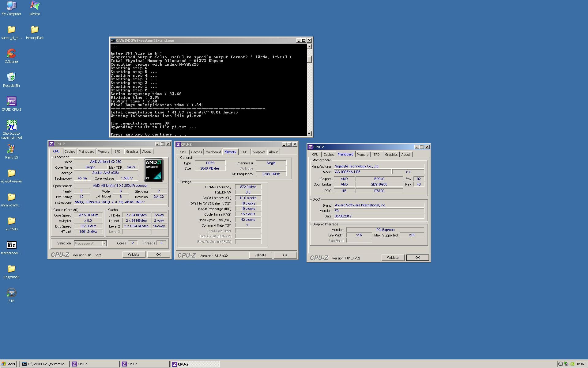Launch the wPrime desktop icon

pos(35,8)
